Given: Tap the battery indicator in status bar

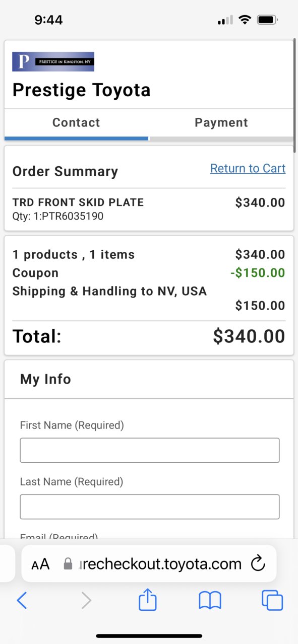Looking at the screenshot, I should point(267,20).
